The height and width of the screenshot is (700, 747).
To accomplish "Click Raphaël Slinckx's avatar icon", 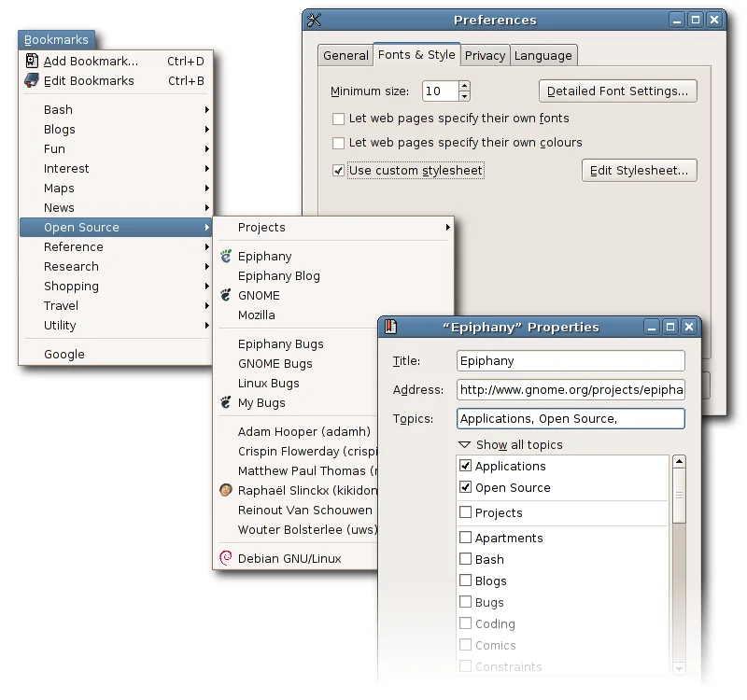I will 224,490.
